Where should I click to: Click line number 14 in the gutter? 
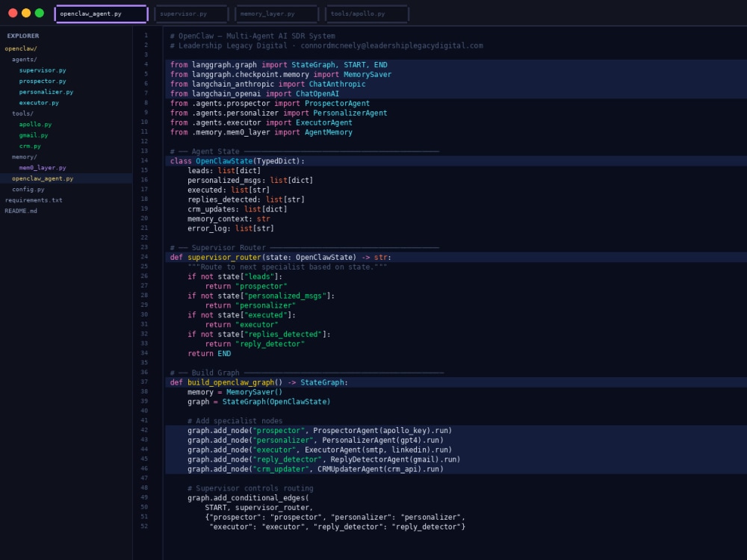click(x=144, y=161)
